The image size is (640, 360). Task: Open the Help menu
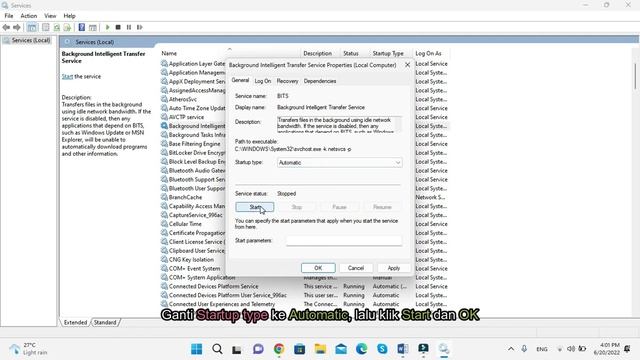pos(69,16)
